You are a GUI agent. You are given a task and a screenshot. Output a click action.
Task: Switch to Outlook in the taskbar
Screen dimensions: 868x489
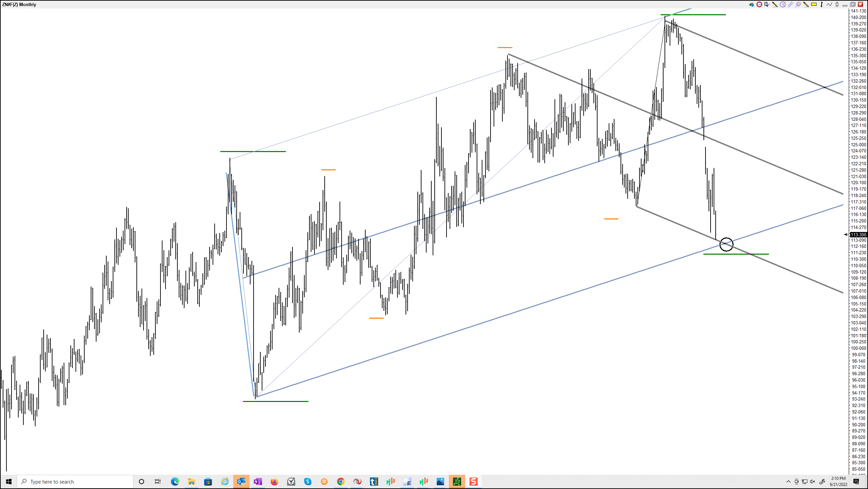(x=241, y=482)
